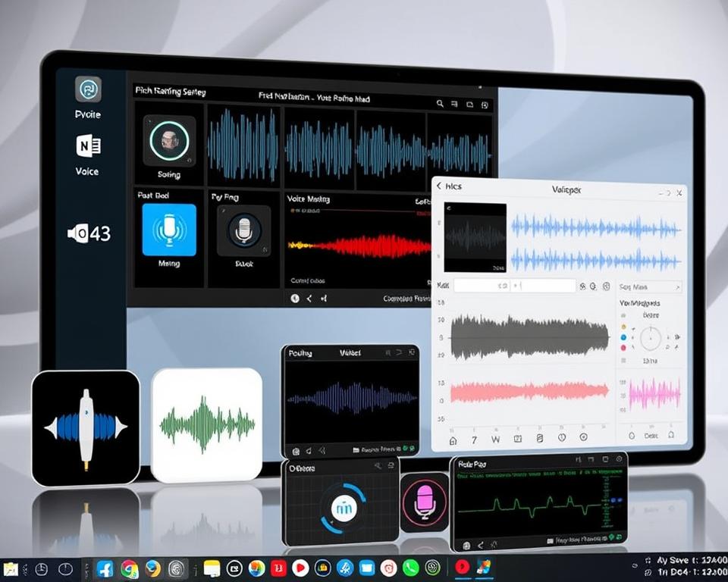
Task: Go back using the chevron beside hlcs
Action: (439, 186)
